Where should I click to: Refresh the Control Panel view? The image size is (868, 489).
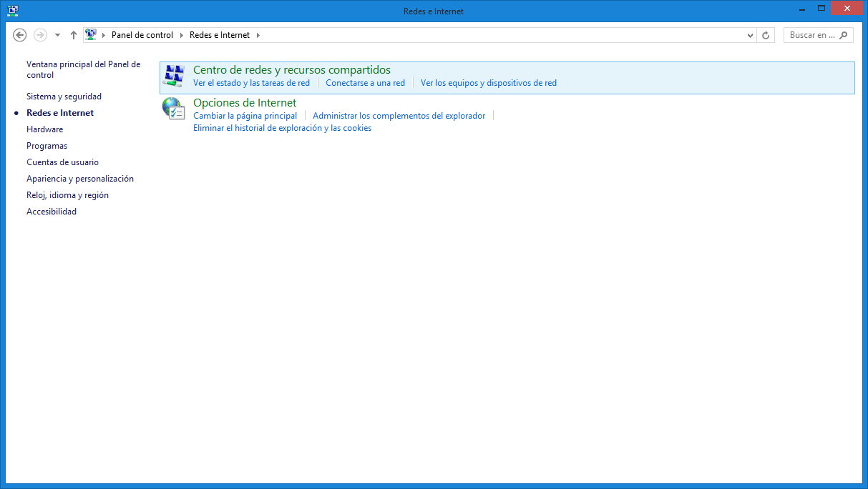click(x=766, y=35)
